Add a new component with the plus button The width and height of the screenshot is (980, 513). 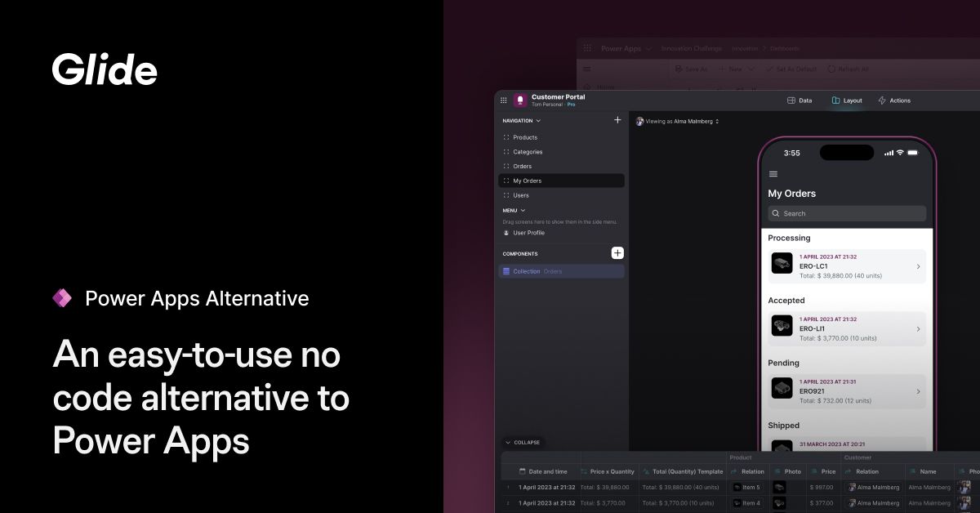(x=617, y=253)
